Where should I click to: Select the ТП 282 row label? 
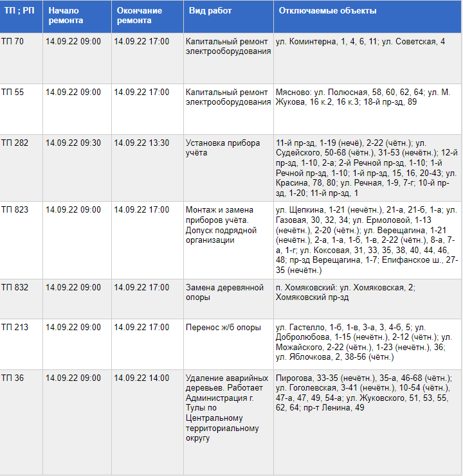15,143
